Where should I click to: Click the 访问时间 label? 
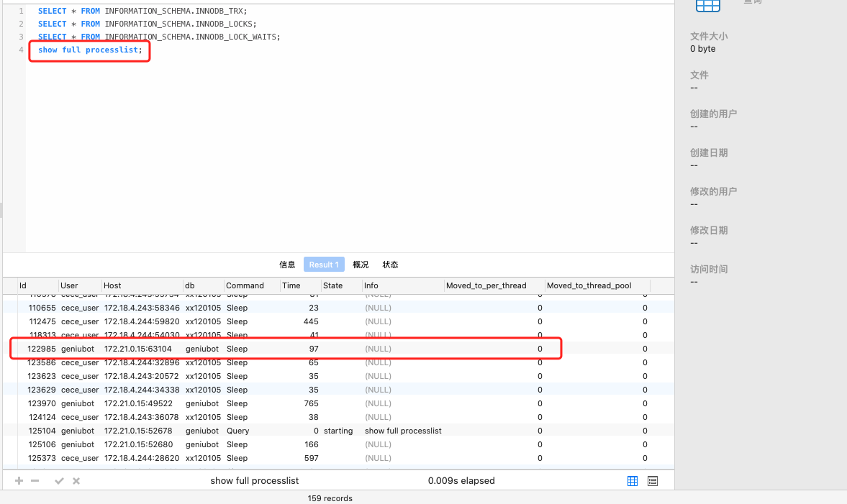[x=709, y=270]
